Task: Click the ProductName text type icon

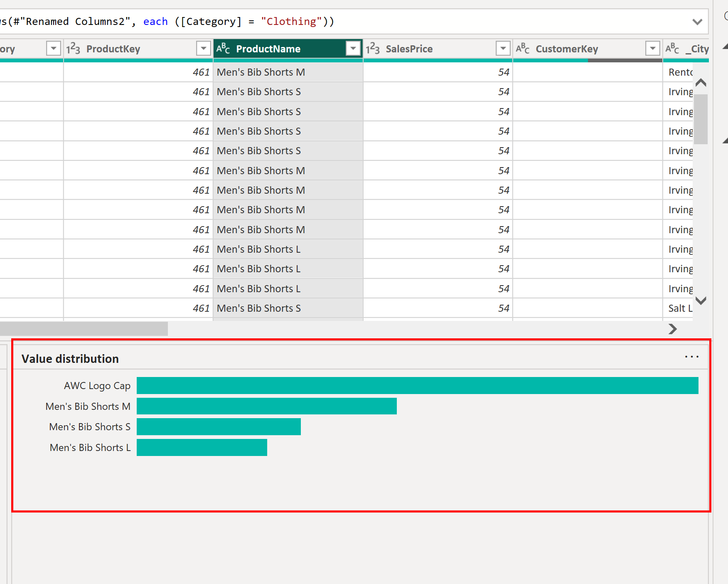Action: pos(223,49)
